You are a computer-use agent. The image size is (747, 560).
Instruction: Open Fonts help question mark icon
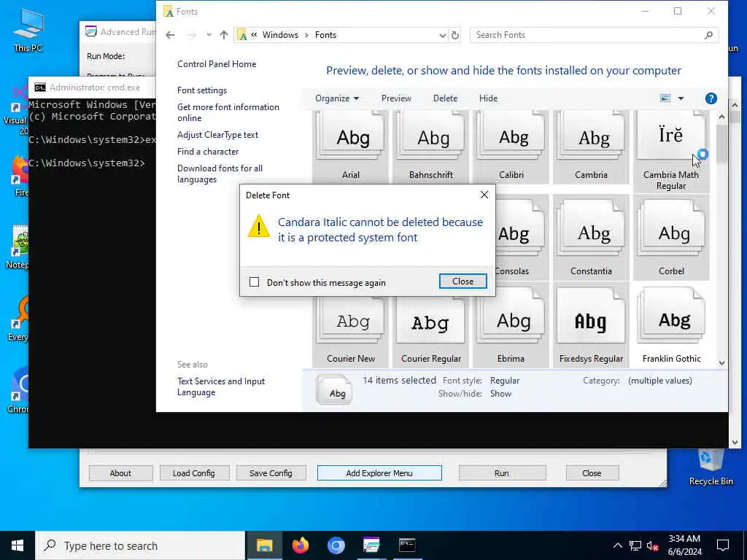(x=711, y=98)
